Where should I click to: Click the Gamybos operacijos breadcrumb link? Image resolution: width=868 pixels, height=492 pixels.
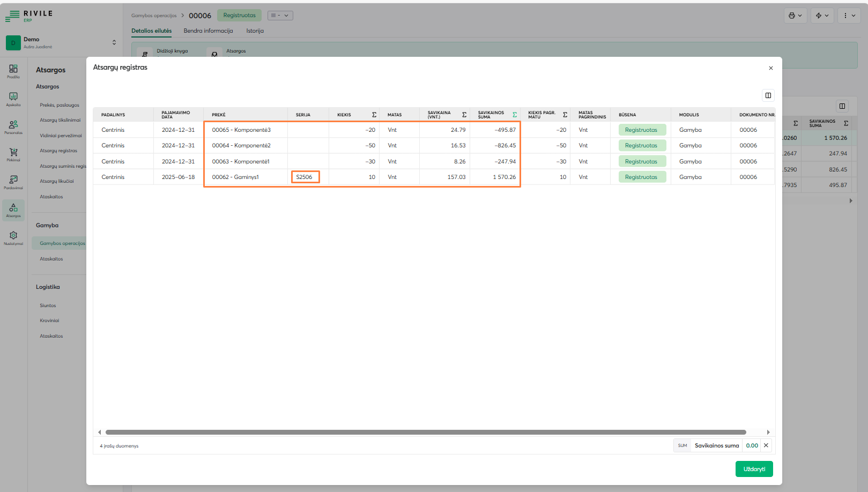click(x=154, y=16)
